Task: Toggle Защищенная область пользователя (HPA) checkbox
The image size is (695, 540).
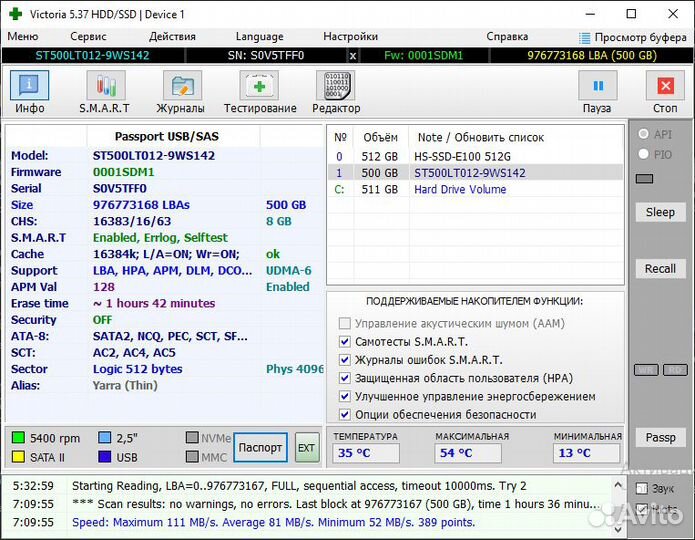Action: tap(344, 378)
